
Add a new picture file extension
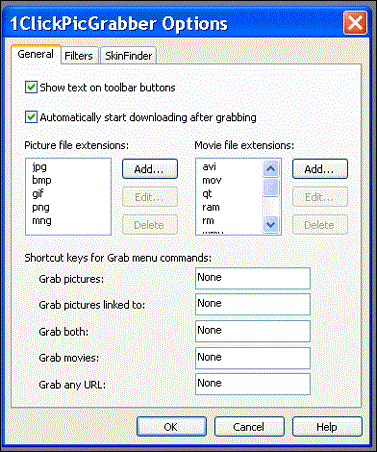[x=150, y=169]
